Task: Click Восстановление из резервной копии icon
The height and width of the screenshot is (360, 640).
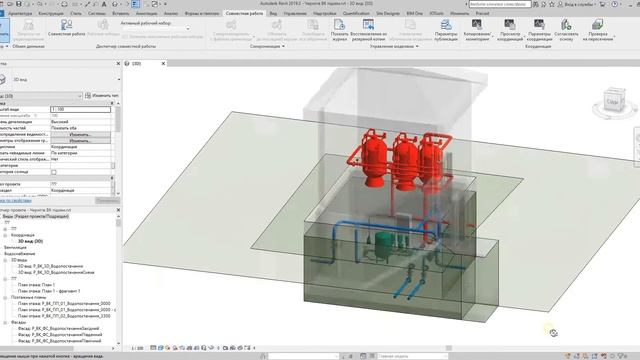Action: click(369, 24)
